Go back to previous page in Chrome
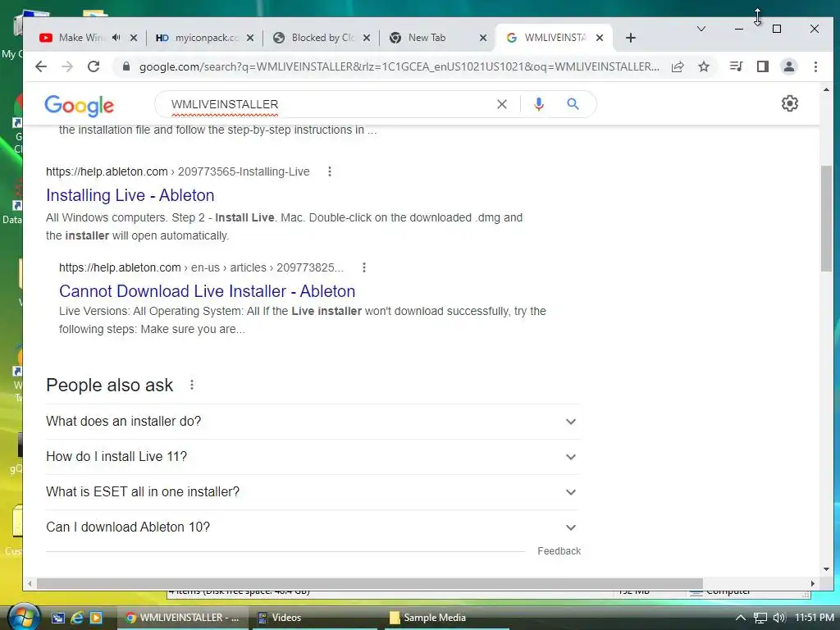840x630 pixels. (41, 66)
